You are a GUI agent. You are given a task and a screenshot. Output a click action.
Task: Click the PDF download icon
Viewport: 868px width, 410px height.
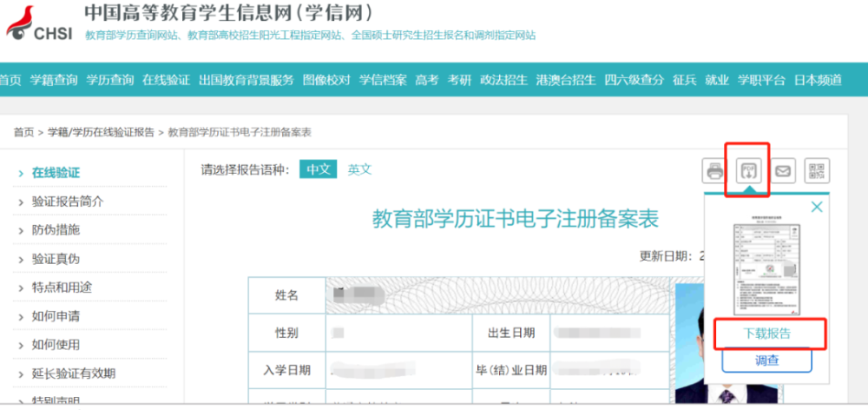(748, 170)
